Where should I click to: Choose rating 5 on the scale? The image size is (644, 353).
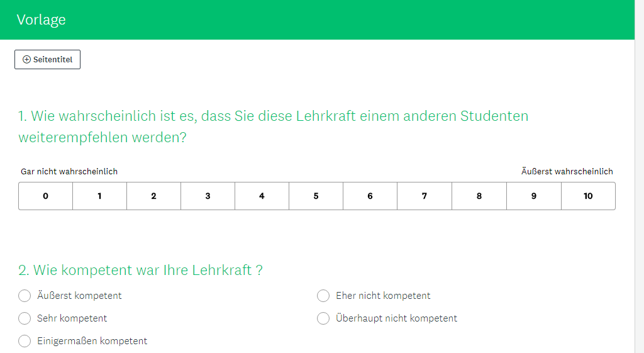(316, 196)
